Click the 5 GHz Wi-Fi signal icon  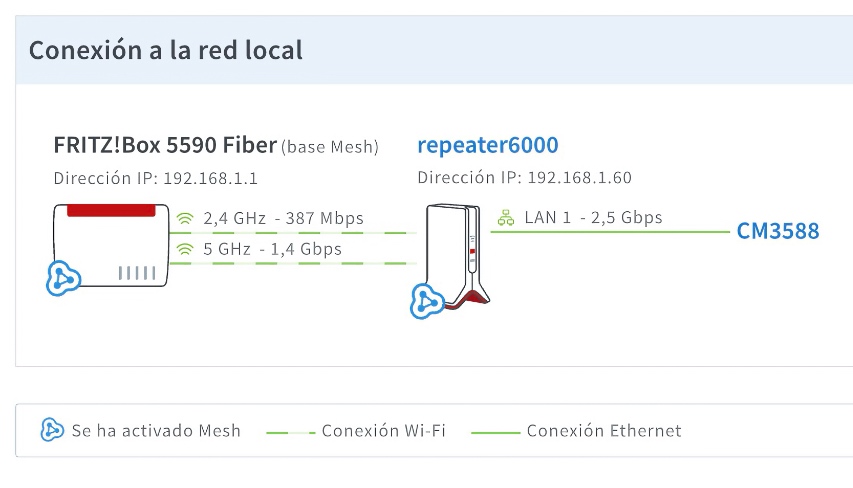[x=185, y=249]
